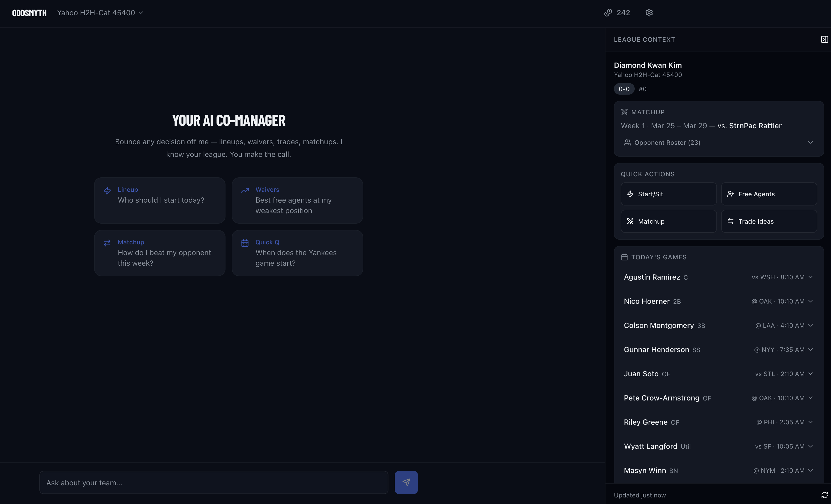
Task: Collapse the League Context panel
Action: pos(824,39)
